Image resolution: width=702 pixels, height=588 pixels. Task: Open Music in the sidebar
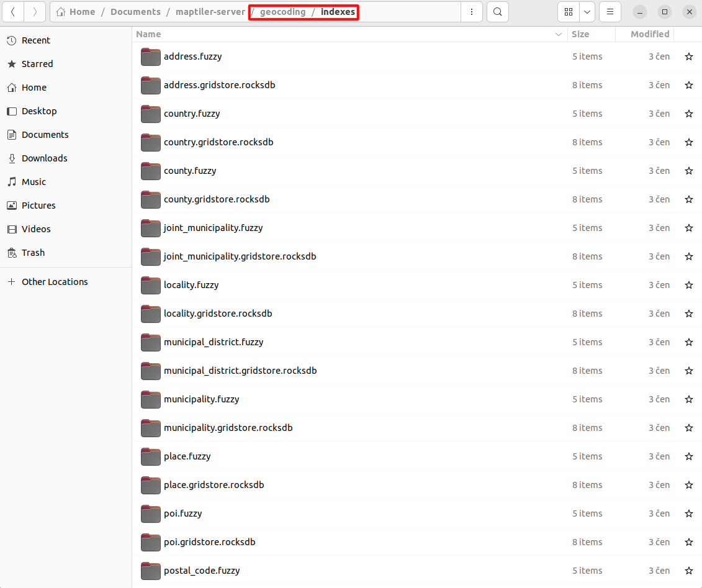(66, 182)
